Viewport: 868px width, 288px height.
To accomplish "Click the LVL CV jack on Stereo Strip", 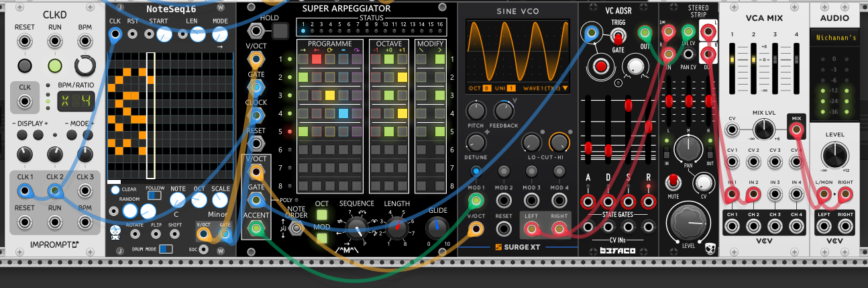I will (x=688, y=32).
